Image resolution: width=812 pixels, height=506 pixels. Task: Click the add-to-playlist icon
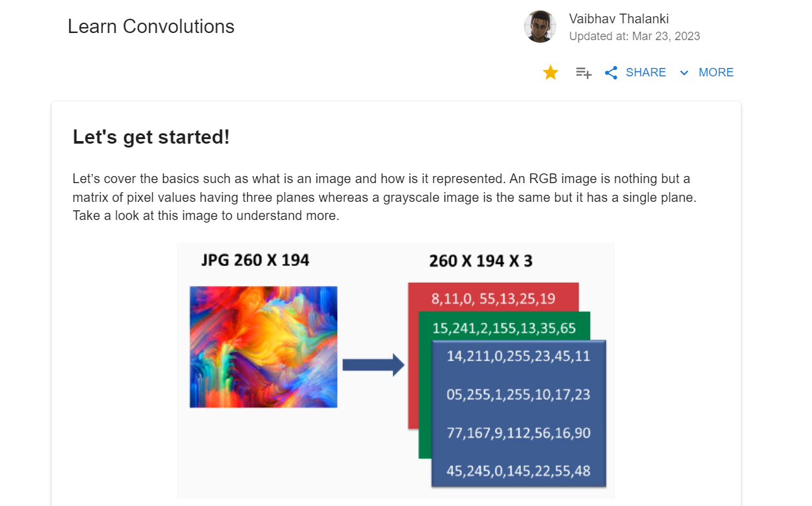click(x=584, y=73)
